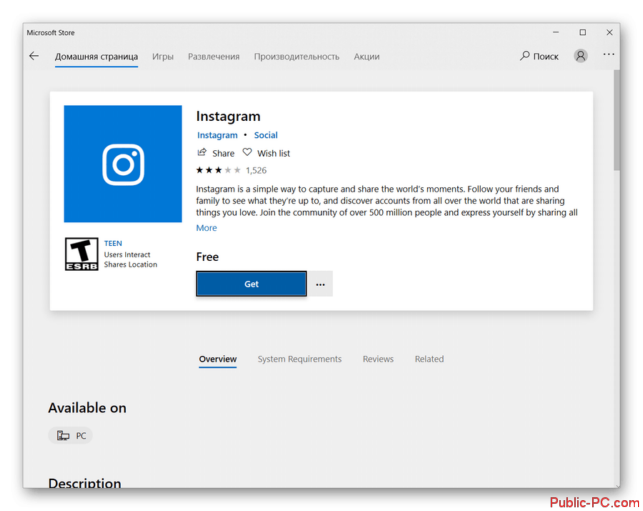Click the three-star rating
Viewport: 643px width, 511px height.
click(218, 170)
